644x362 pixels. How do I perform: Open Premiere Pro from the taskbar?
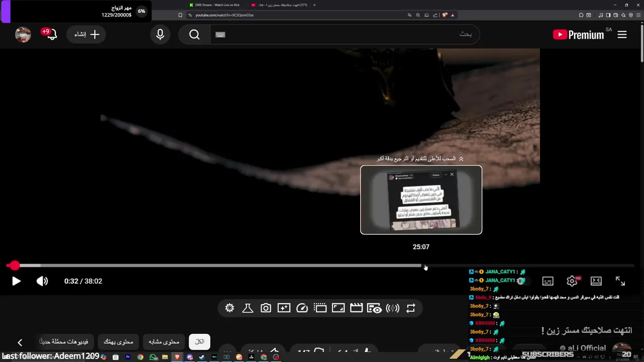click(x=128, y=357)
